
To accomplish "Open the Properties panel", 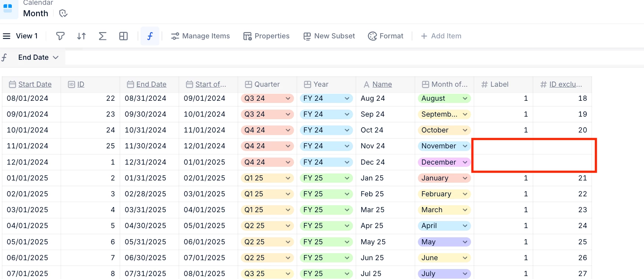I will pyautogui.click(x=266, y=36).
